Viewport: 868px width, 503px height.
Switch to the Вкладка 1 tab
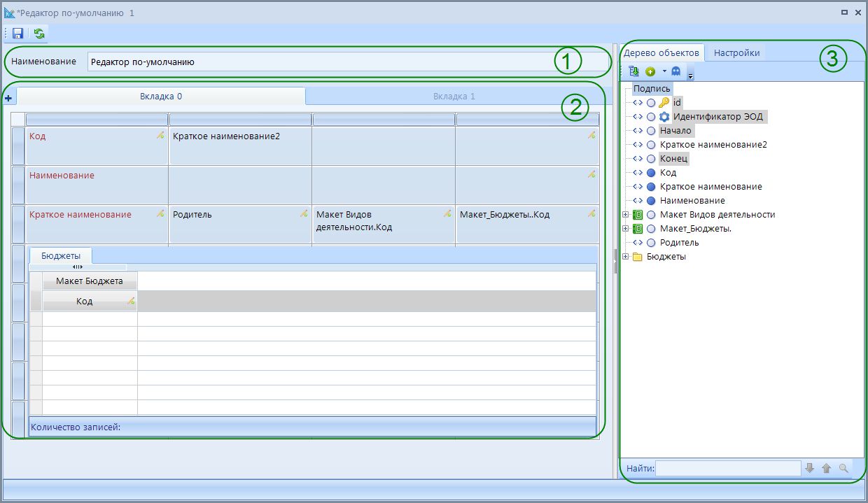(454, 97)
